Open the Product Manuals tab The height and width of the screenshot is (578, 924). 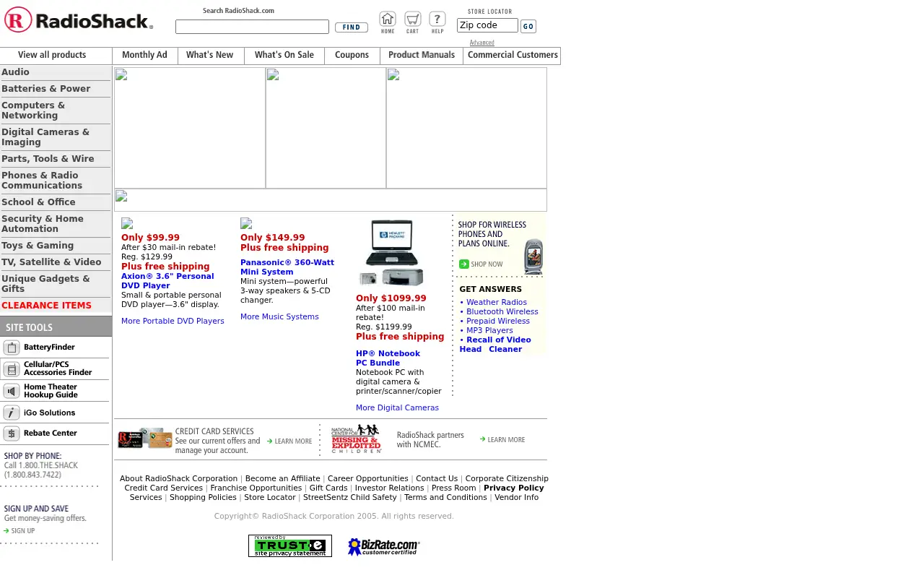tap(422, 56)
